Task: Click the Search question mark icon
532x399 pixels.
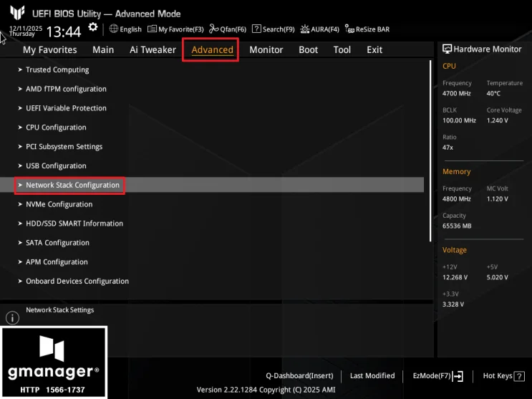Action: (256, 29)
